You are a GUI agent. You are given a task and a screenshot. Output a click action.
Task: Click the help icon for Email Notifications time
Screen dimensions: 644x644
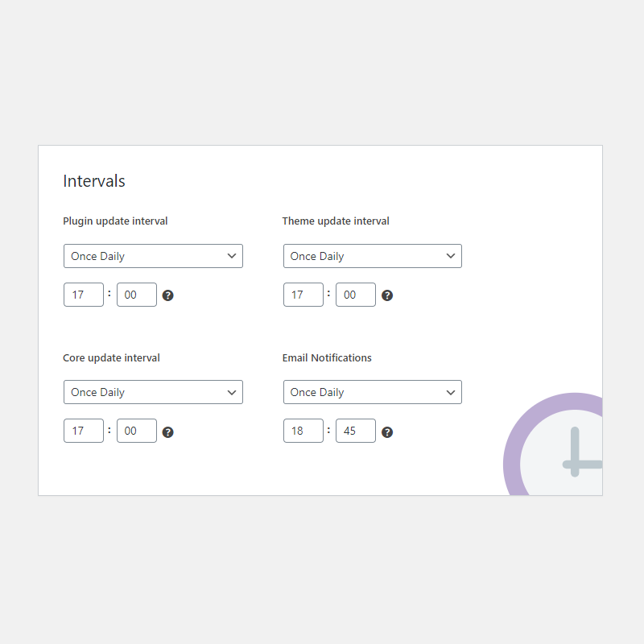click(387, 432)
